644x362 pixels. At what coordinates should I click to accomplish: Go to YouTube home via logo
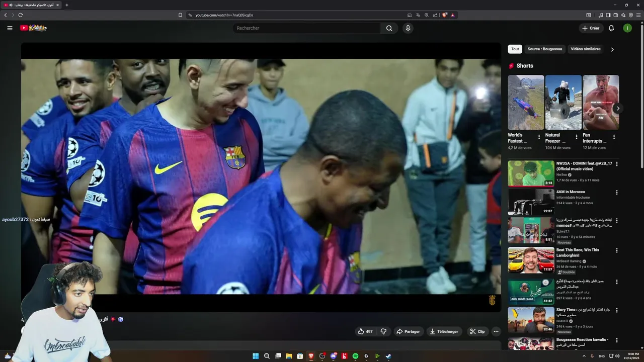(x=33, y=28)
